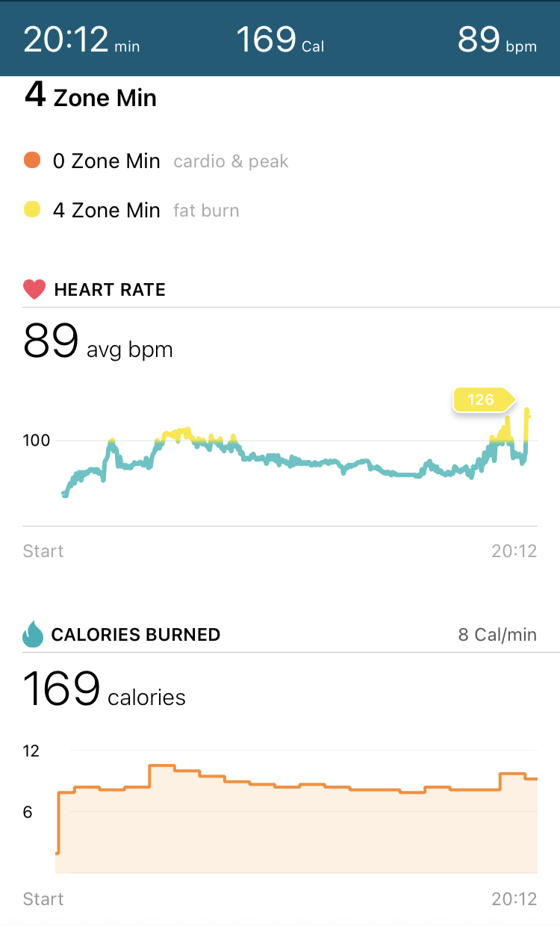Expand the 4 Zone Min summary

pyautogui.click(x=90, y=97)
